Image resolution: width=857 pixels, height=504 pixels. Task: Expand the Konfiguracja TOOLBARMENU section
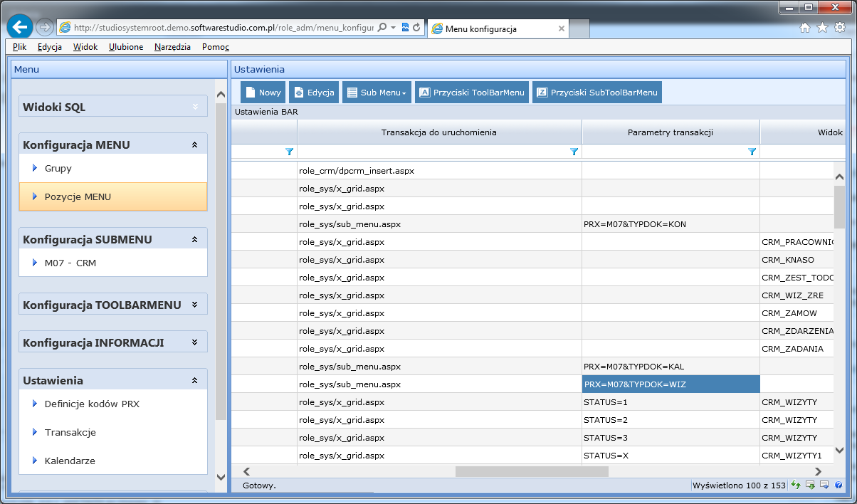194,305
